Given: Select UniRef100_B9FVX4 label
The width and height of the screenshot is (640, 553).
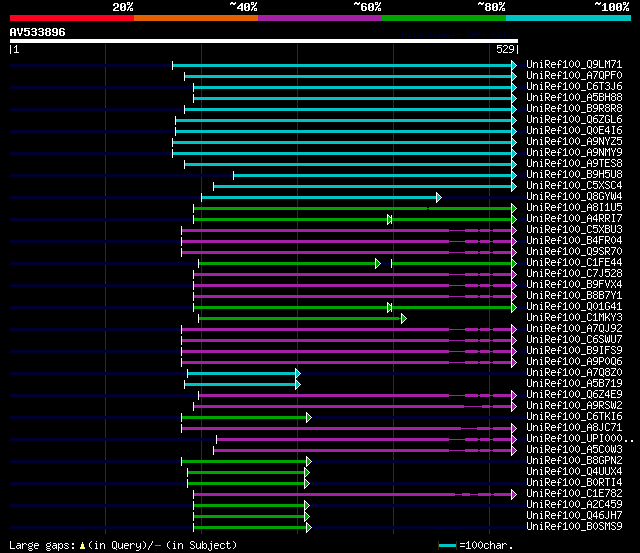Looking at the screenshot, I should pyautogui.click(x=574, y=285).
